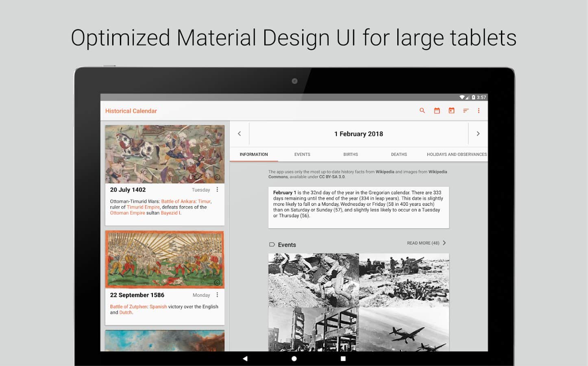Open the toolbar overflow three-dot menu
The image size is (588, 366).
479,111
